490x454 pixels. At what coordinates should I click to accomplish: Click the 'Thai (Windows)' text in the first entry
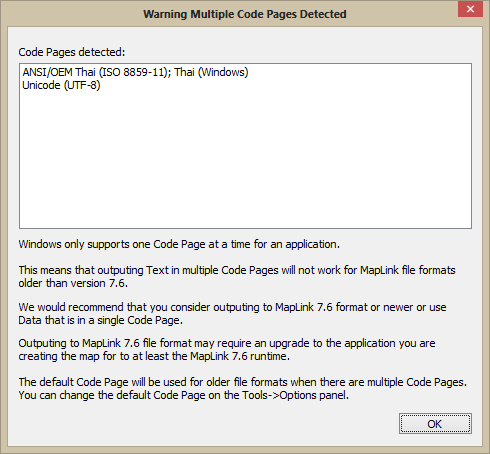[211, 72]
